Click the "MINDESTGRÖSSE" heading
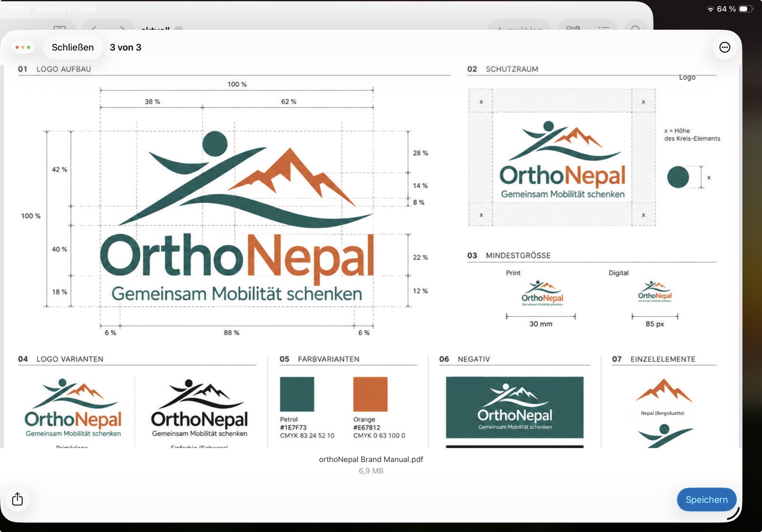Screen dimensions: 762x532 518,255
